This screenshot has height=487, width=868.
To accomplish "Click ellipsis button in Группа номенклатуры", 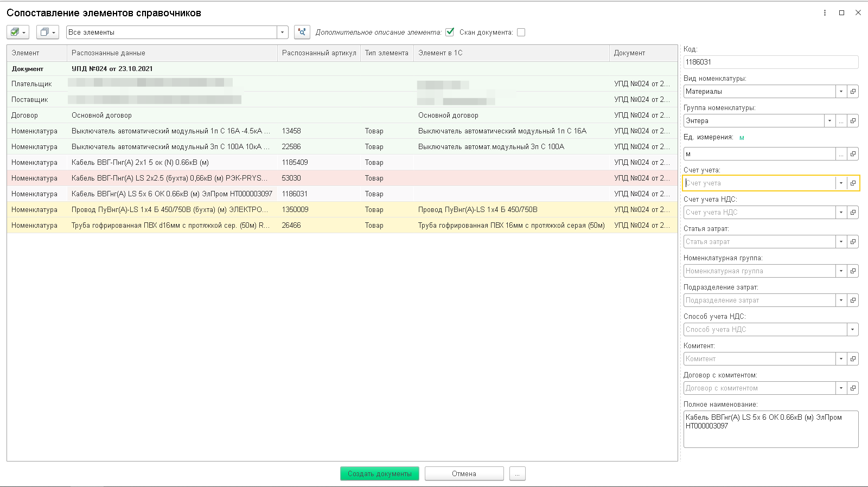I will (x=841, y=121).
